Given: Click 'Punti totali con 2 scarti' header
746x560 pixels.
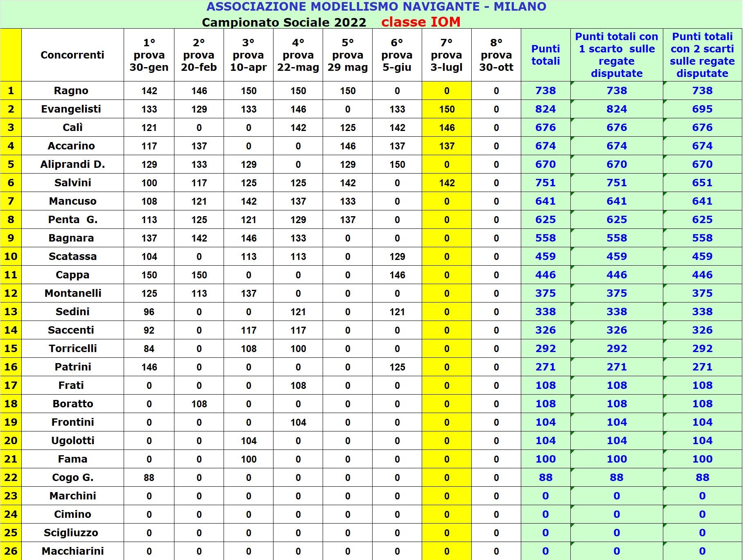Looking at the screenshot, I should tap(703, 55).
